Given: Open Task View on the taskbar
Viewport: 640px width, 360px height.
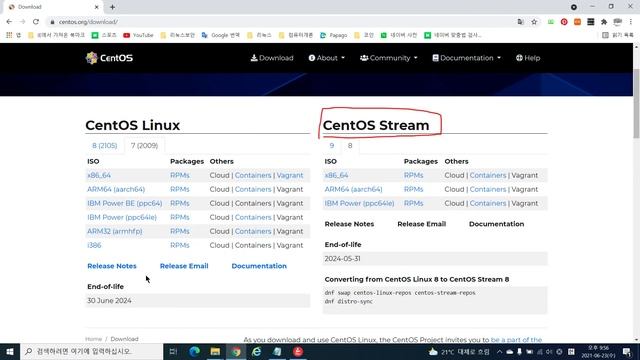Looking at the screenshot, I should pos(173,351).
